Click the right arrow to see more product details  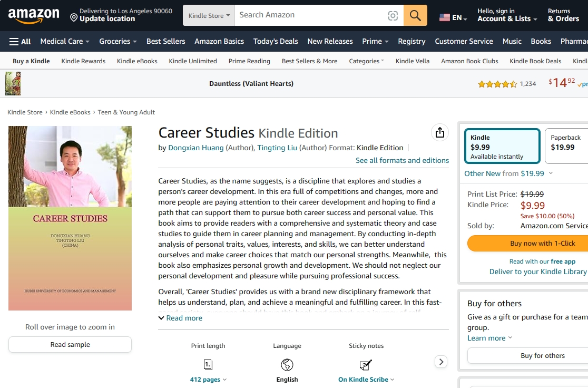441,362
